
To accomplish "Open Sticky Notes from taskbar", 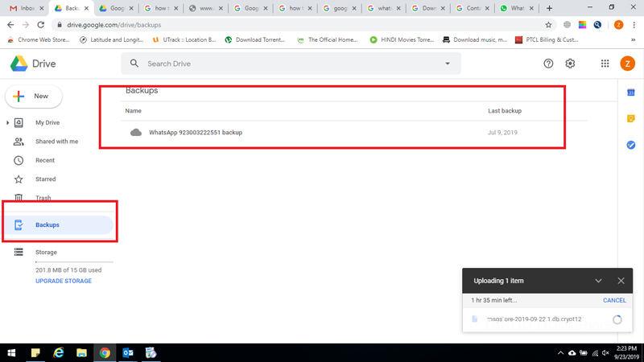I will click(35, 353).
